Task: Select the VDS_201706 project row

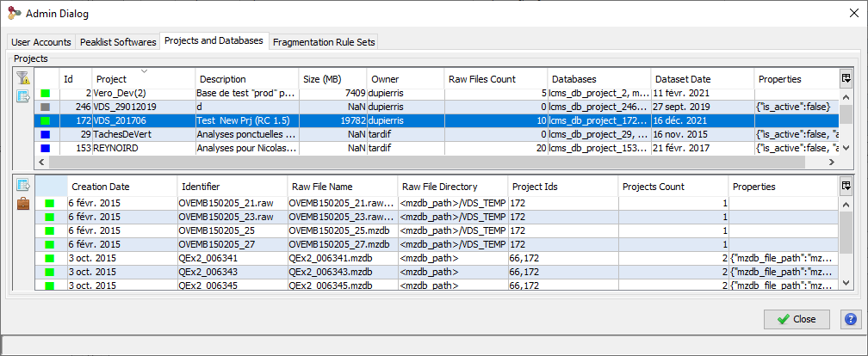Action: click(x=437, y=120)
